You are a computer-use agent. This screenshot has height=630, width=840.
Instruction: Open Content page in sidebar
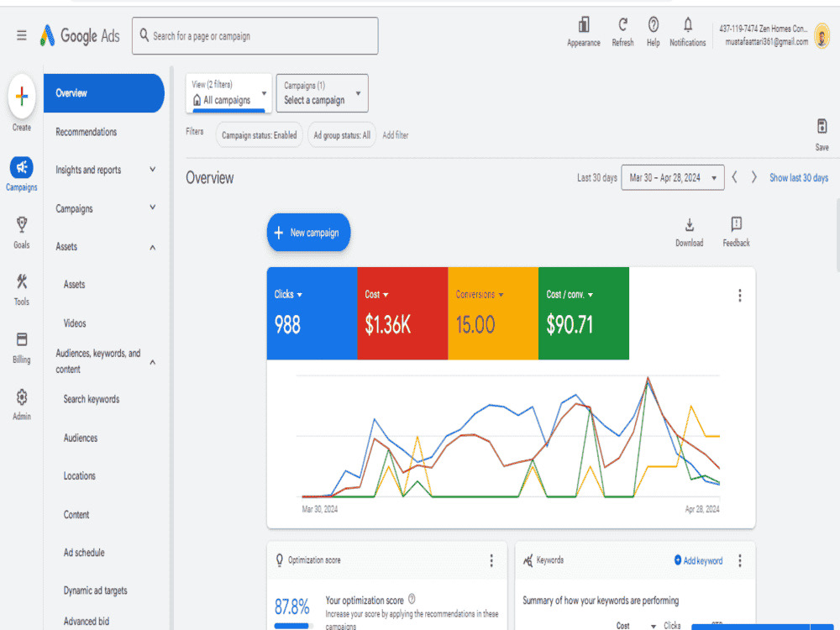76,514
